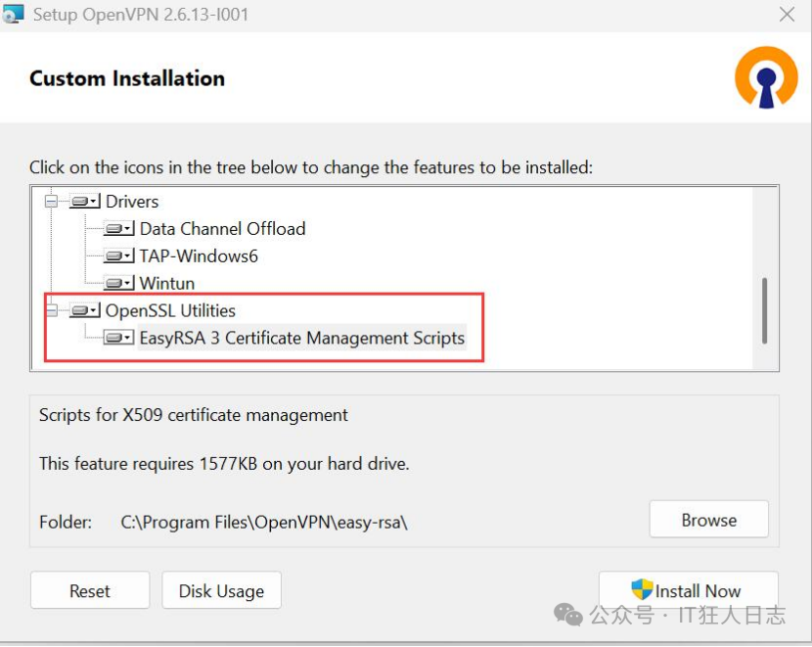Close the OpenVPN setup window
This screenshot has width=812, height=647.
tap(787, 15)
